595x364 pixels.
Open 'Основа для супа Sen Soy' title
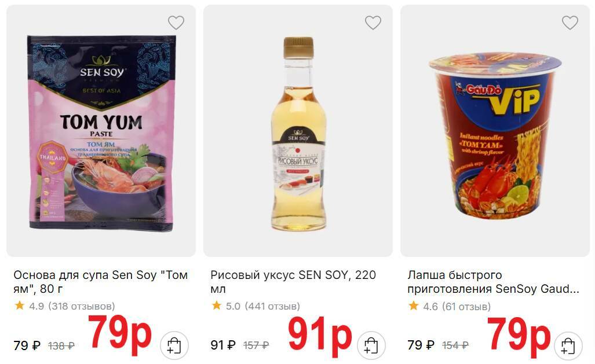tap(101, 282)
